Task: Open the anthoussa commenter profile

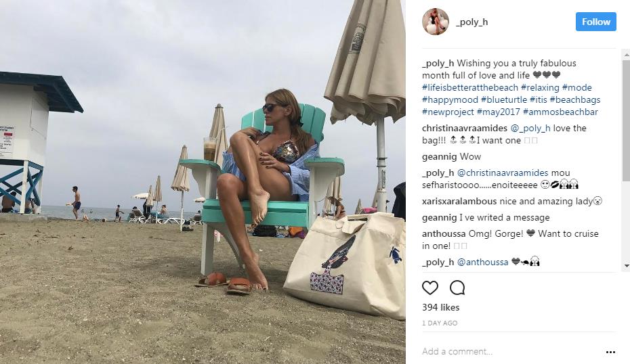Action: 444,233
